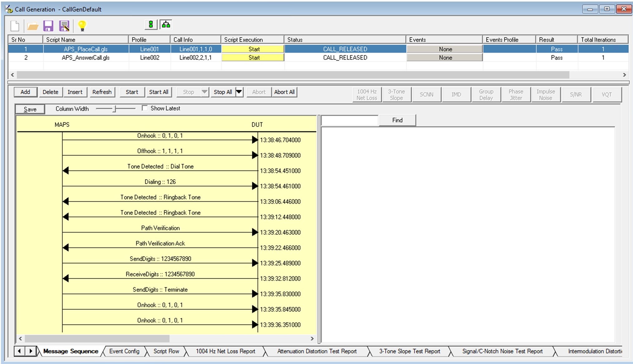Click the Refresh button
The image size is (633, 364).
[102, 92]
